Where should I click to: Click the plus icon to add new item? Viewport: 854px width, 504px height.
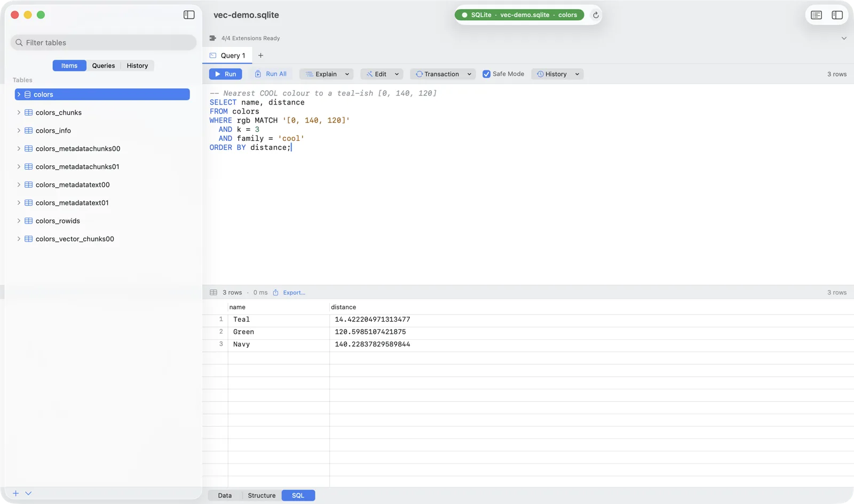point(15,493)
